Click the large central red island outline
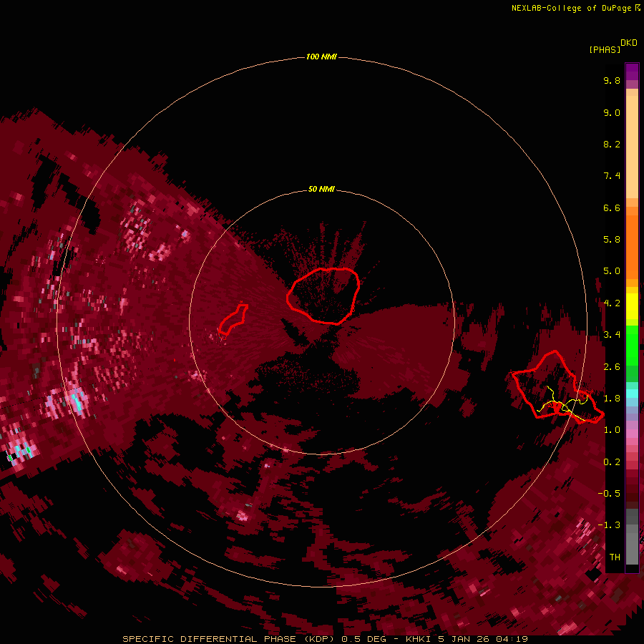Image resolution: width=644 pixels, height=644 pixels. [x=323, y=296]
